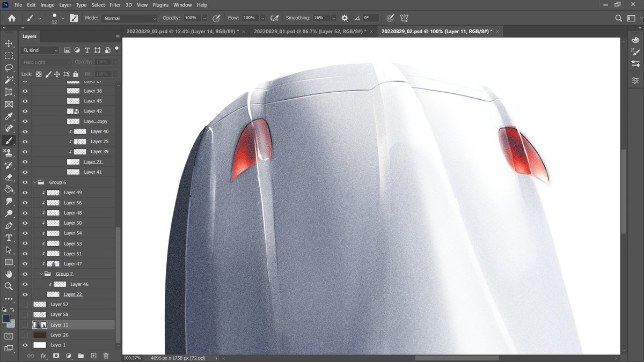
Task: Click the foreground color swatch
Action: (x=6, y=319)
